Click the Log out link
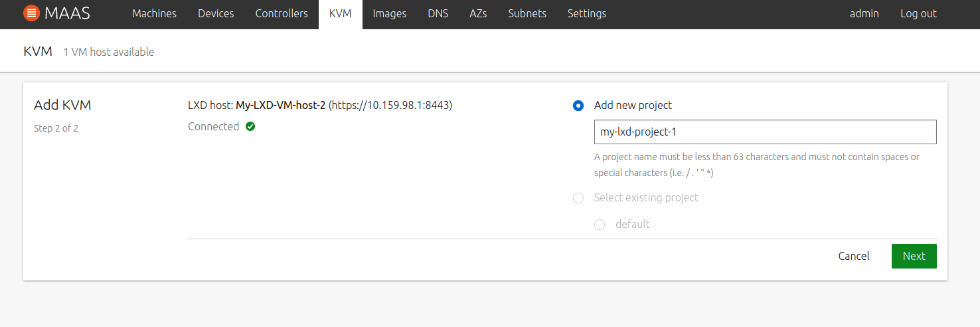The height and width of the screenshot is (327, 980). pyautogui.click(x=918, y=13)
